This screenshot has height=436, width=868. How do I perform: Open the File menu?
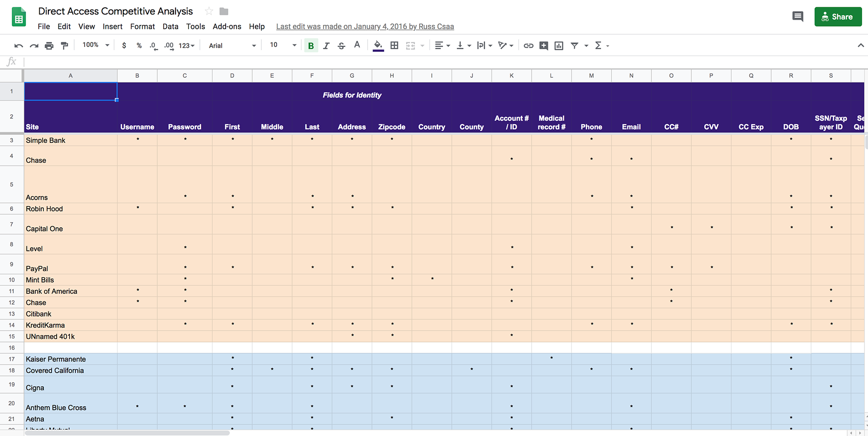(x=44, y=27)
